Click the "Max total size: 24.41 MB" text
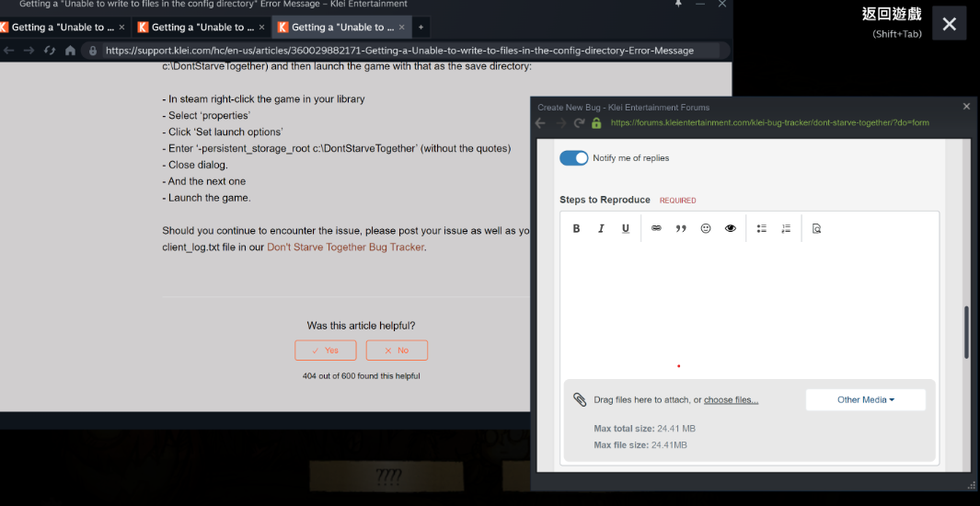Viewport: 980px width, 506px height. coord(644,429)
